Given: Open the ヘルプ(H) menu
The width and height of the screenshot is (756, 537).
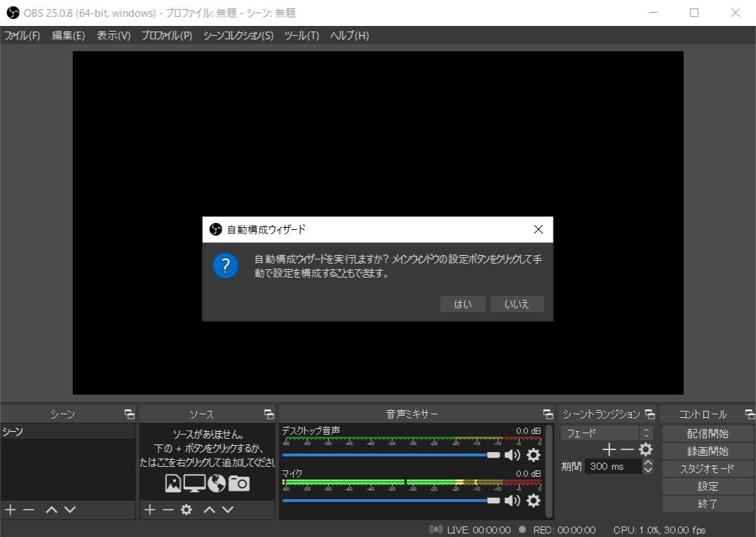Looking at the screenshot, I should (x=349, y=35).
